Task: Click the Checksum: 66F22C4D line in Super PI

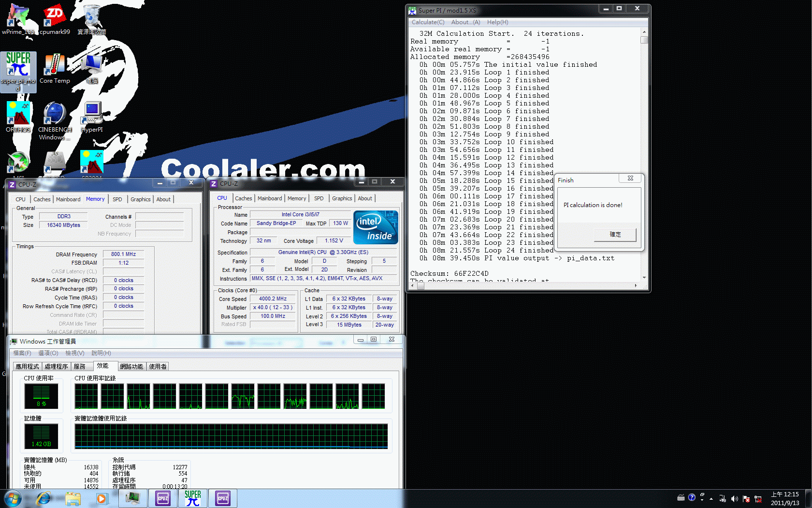Action: (x=449, y=274)
